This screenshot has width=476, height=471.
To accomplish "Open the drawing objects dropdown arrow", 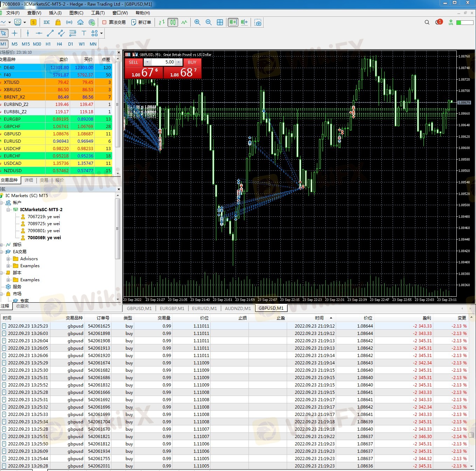I will [x=102, y=33].
